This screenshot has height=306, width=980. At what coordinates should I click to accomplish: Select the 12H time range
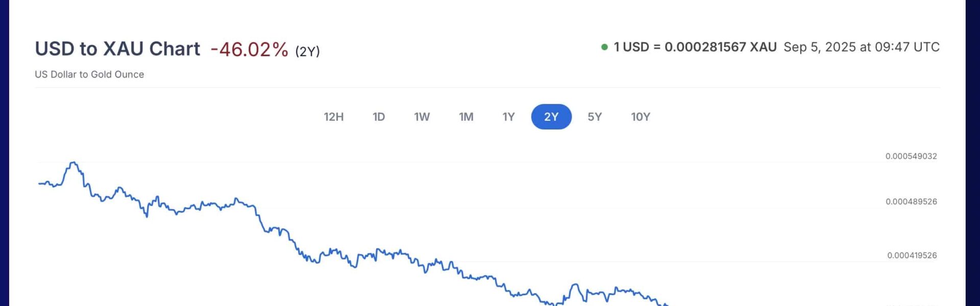333,117
